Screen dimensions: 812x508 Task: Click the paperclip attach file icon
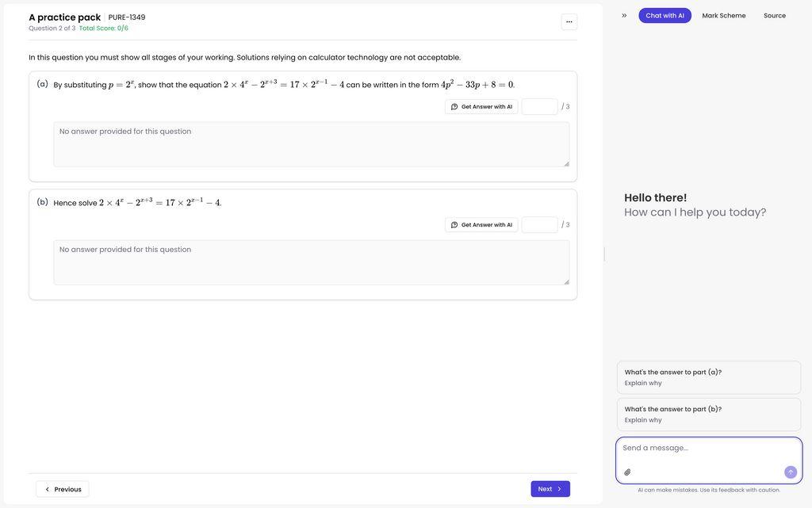[x=627, y=472]
